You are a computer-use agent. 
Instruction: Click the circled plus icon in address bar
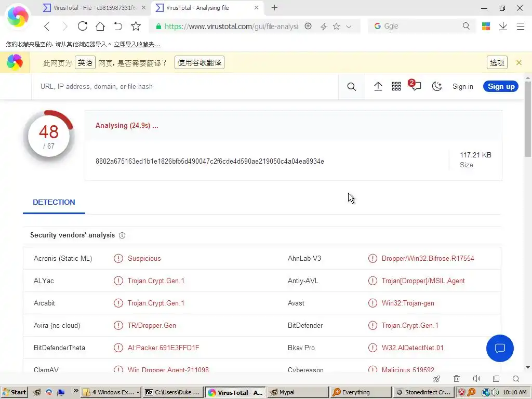click(308, 26)
